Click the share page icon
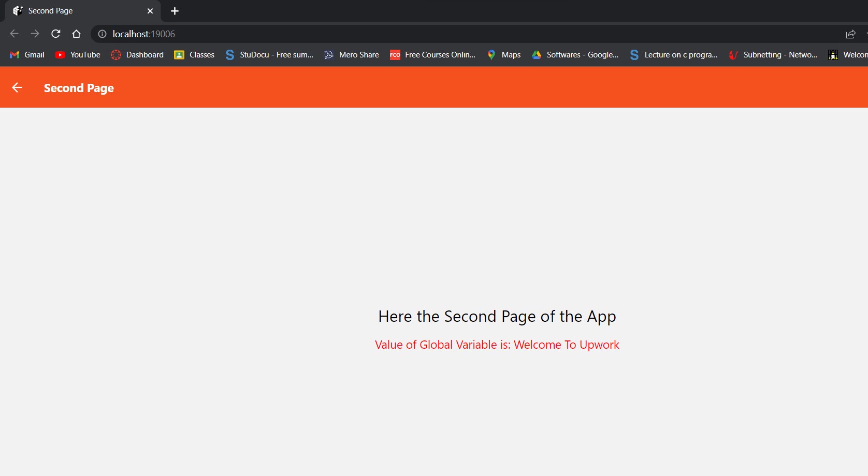This screenshot has width=868, height=476. click(850, 34)
